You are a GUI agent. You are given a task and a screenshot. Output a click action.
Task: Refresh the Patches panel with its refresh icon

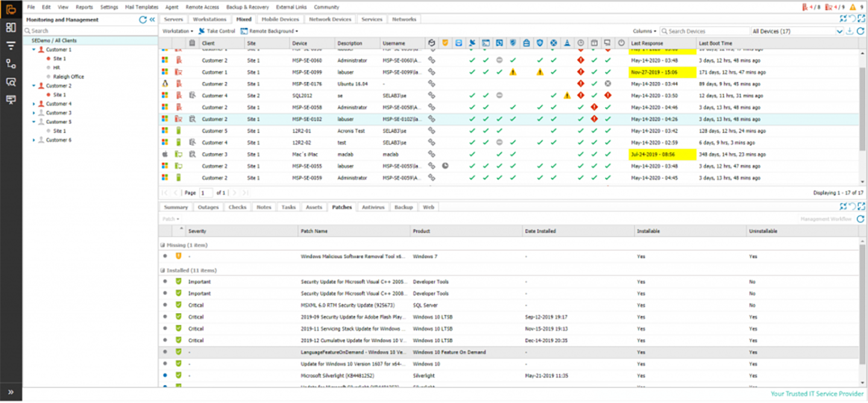tap(861, 219)
